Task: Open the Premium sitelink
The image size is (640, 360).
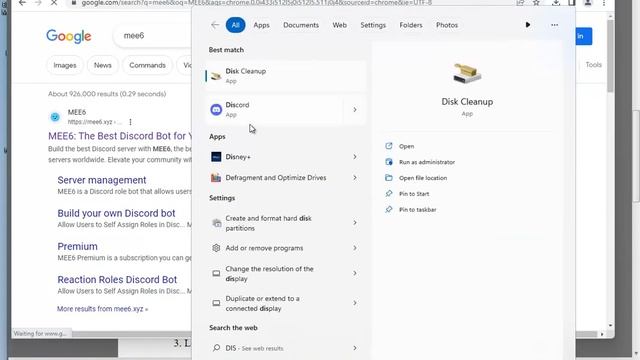Action: (x=78, y=247)
